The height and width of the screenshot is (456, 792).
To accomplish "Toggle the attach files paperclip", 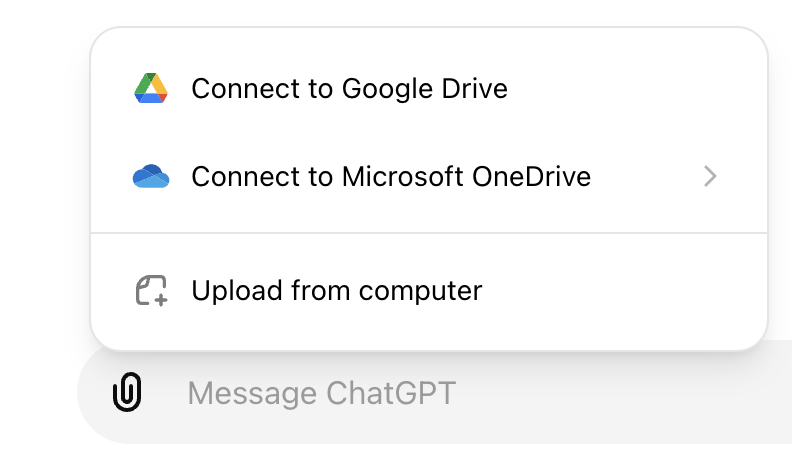I will pyautogui.click(x=127, y=393).
